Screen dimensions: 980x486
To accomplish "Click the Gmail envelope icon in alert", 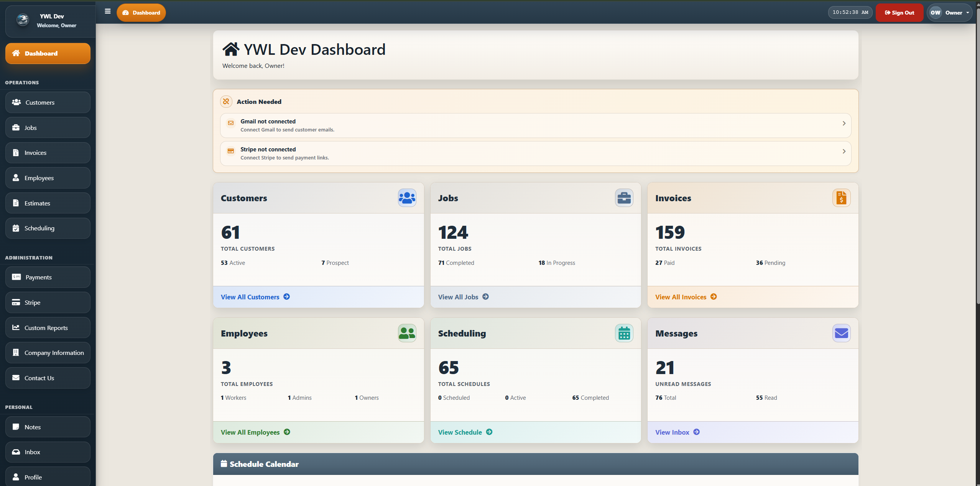I will click(231, 123).
